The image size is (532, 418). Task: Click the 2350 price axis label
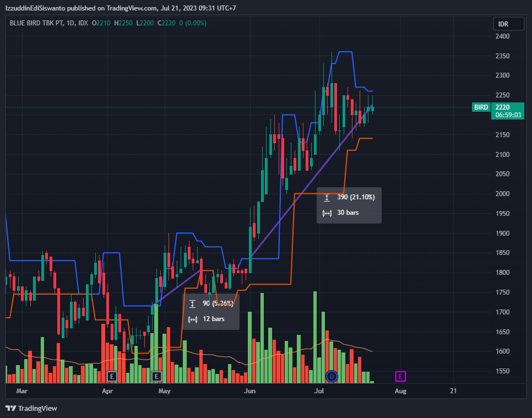502,56
